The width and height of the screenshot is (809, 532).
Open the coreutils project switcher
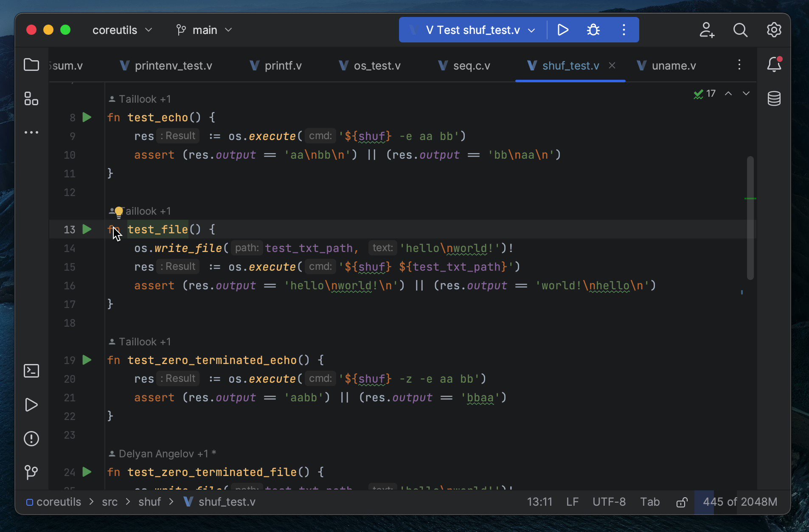click(122, 30)
